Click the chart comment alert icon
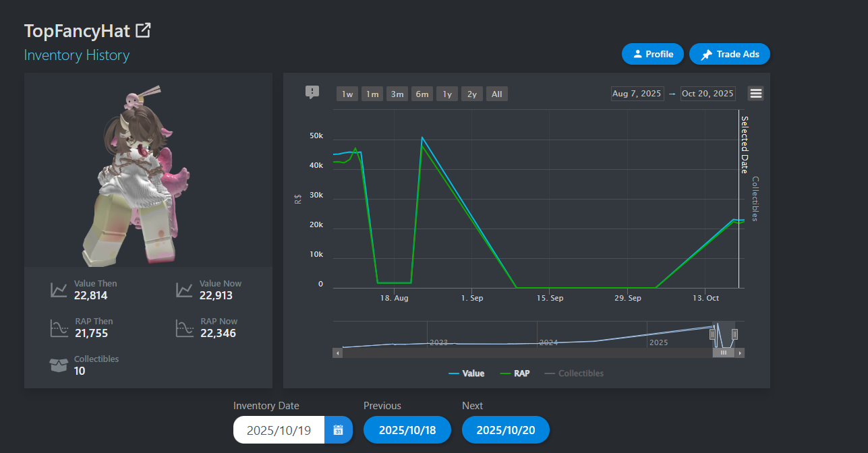This screenshot has width=868, height=453. 312,92
